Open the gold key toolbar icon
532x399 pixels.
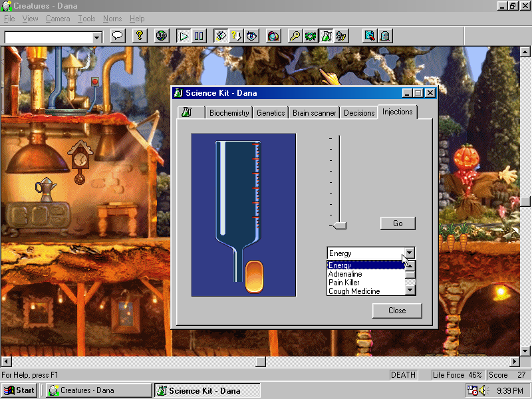[295, 36]
